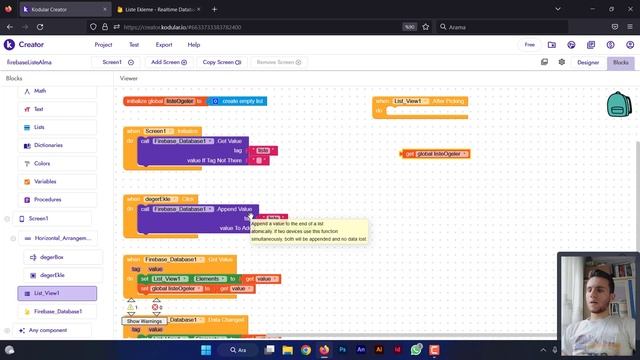
Task: Open a new browser tab
Action: (x=214, y=9)
